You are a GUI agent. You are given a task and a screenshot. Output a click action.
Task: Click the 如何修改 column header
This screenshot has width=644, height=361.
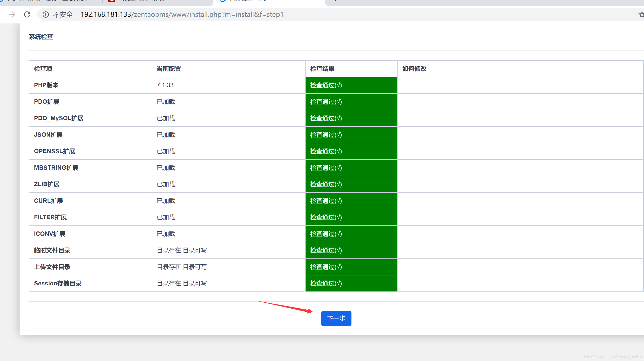414,69
